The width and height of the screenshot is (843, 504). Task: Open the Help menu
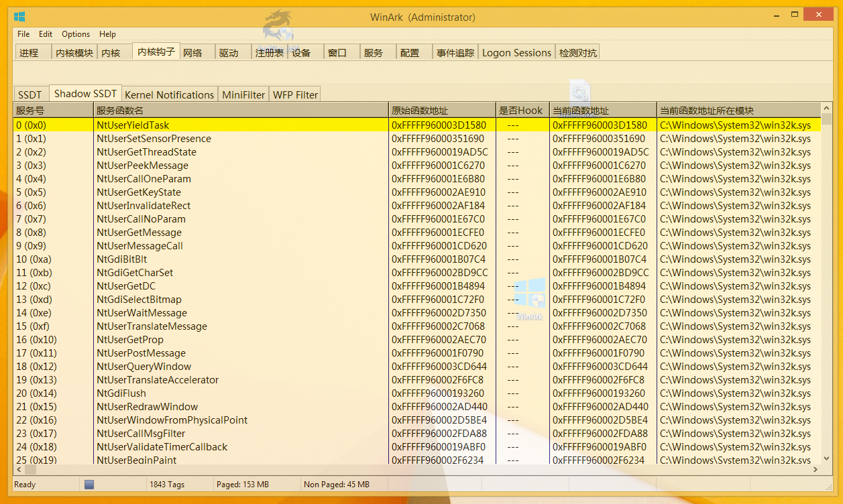click(x=107, y=34)
